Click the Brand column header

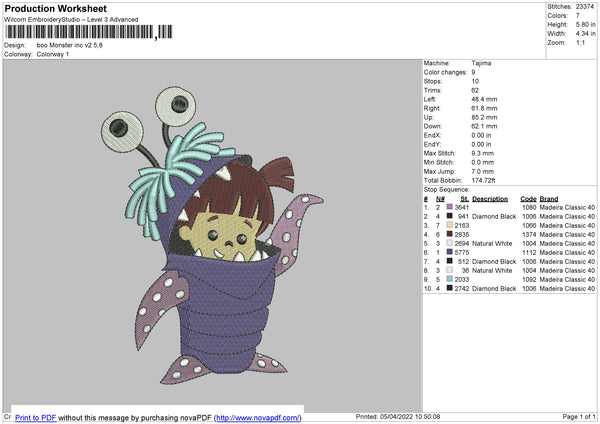[x=549, y=199]
